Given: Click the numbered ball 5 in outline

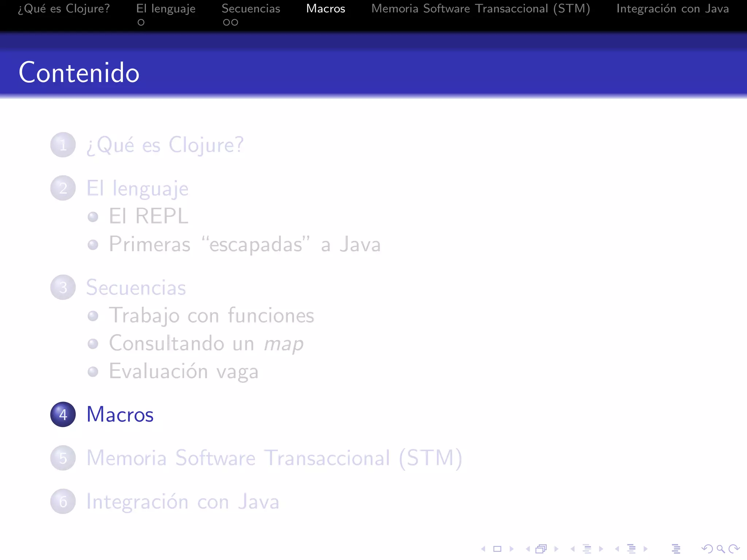Looking at the screenshot, I should (x=63, y=458).
